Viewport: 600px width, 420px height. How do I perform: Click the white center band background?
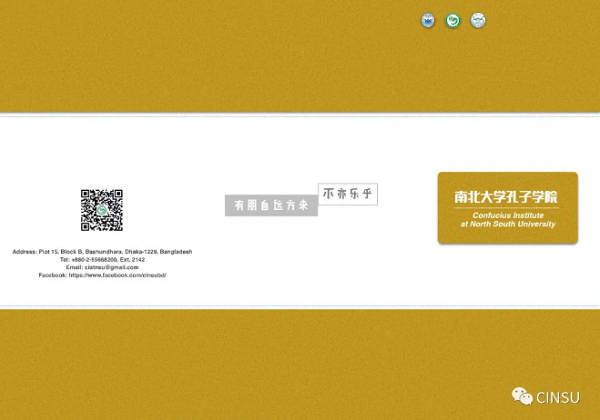pyautogui.click(x=300, y=140)
